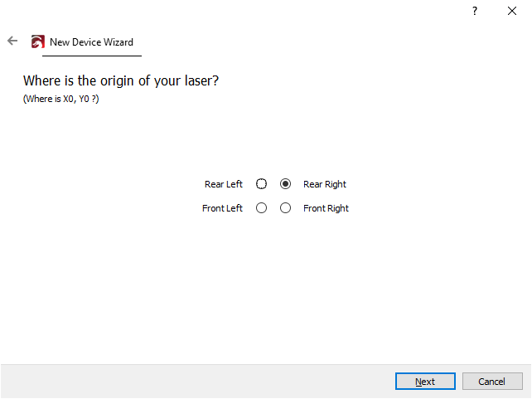Set origin with Front Right radio button
Screen dimensions: 532x399
[x=286, y=208]
